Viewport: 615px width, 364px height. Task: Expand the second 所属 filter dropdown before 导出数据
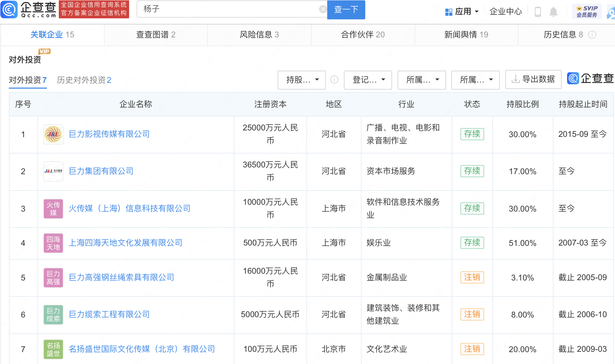click(475, 80)
